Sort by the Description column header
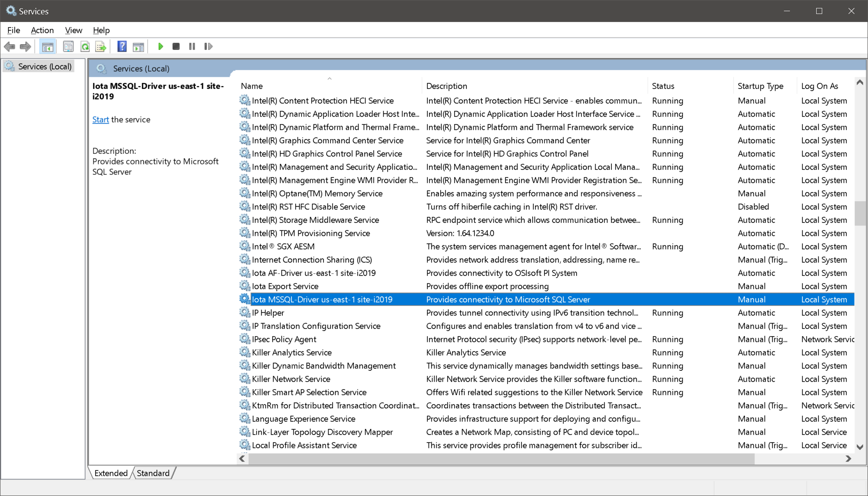Image resolution: width=868 pixels, height=496 pixels. tap(535, 86)
